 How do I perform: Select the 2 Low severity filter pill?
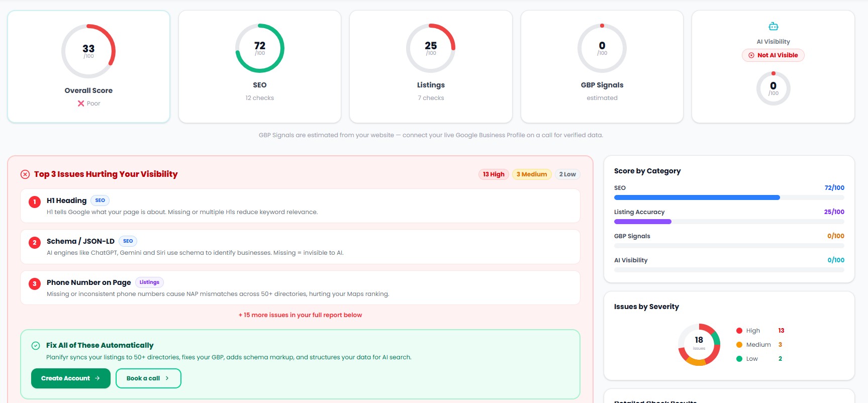point(567,174)
